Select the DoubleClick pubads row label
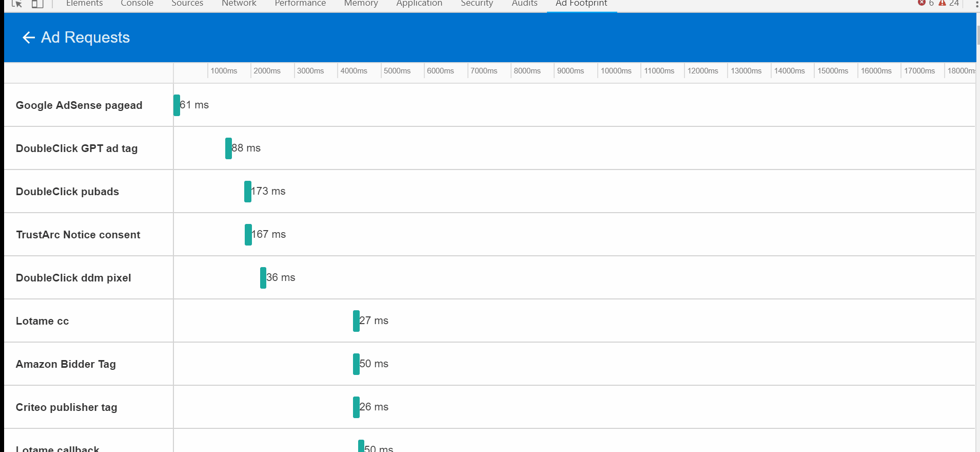The width and height of the screenshot is (980, 452). 67,192
